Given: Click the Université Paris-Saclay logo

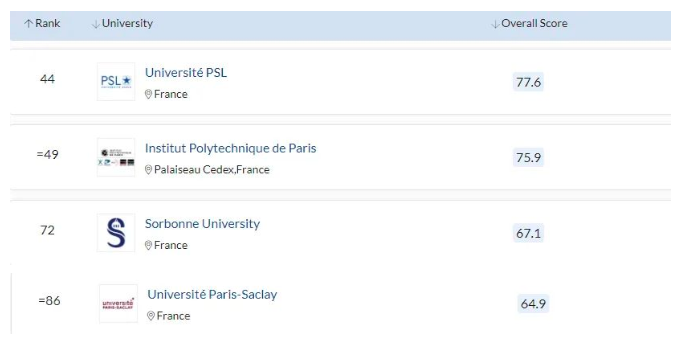Looking at the screenshot, I should pyautogui.click(x=118, y=303).
